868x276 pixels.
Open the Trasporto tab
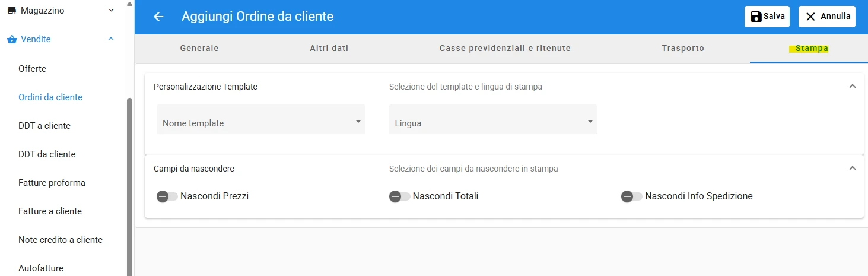683,48
